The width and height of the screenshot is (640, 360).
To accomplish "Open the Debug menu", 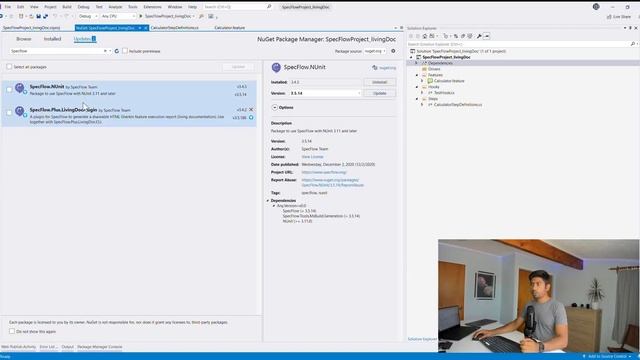I will coord(83,7).
